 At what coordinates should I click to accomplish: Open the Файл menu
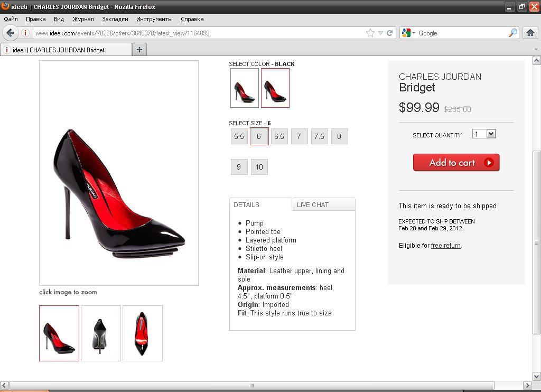pyautogui.click(x=11, y=20)
